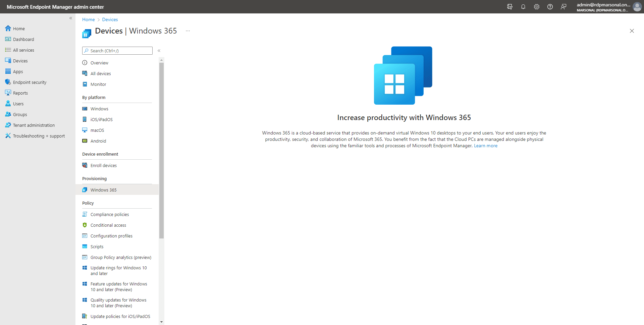Click the Enroll devices icon
The image size is (644, 325).
[85, 165]
